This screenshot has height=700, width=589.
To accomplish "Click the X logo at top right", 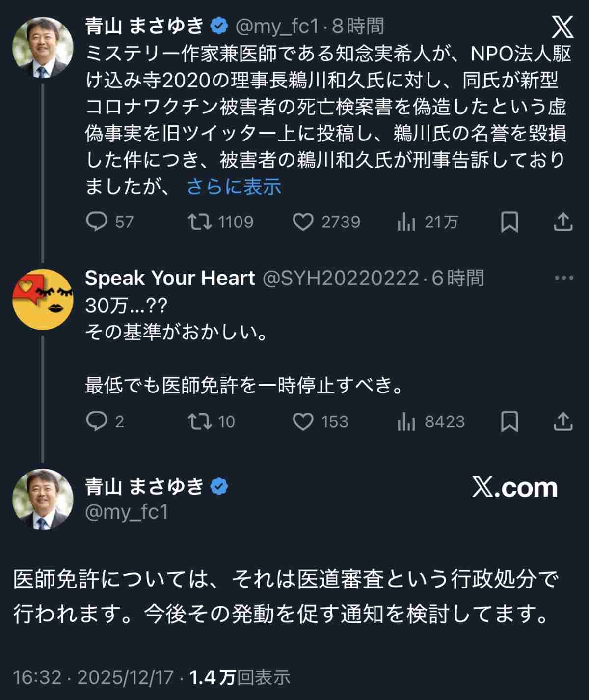I will click(562, 27).
